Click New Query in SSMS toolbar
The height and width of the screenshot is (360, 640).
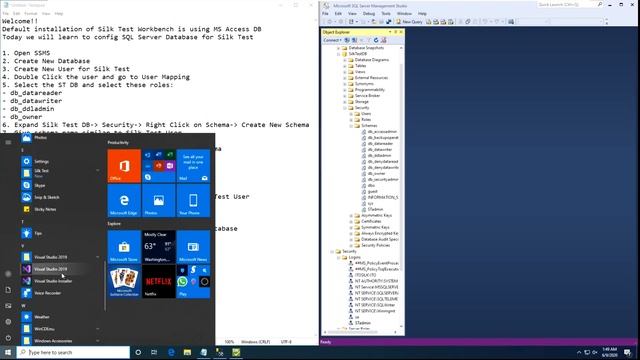click(409, 22)
